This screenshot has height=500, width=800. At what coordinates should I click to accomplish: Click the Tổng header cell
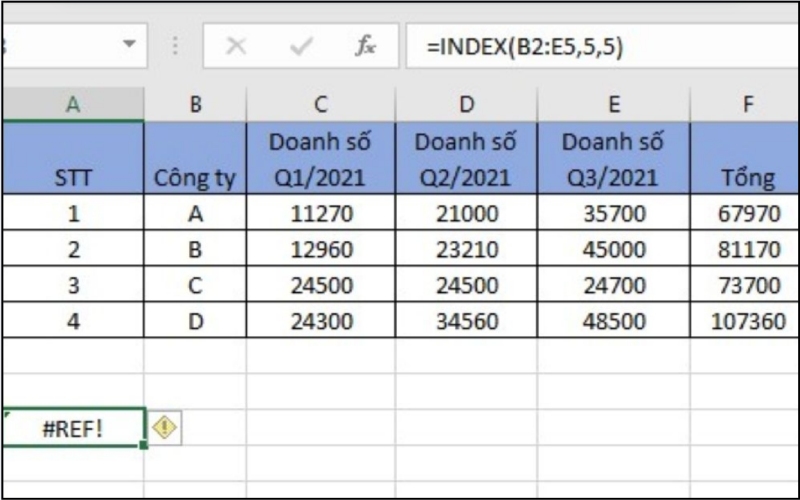(745, 158)
